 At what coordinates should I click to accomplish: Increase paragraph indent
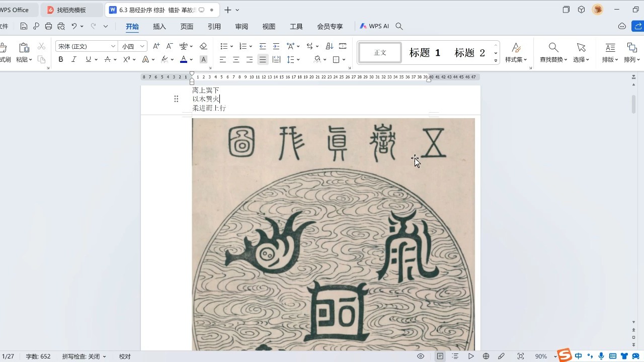coord(276,46)
